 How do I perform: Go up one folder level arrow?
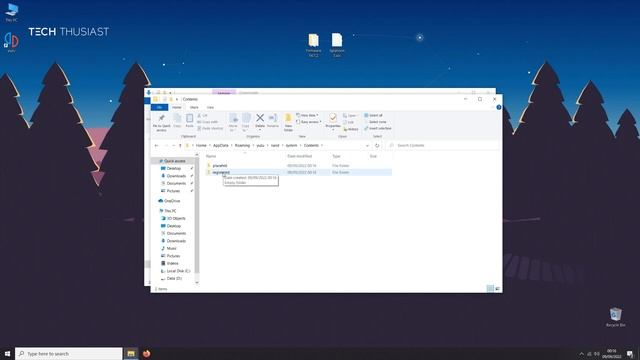(x=180, y=146)
